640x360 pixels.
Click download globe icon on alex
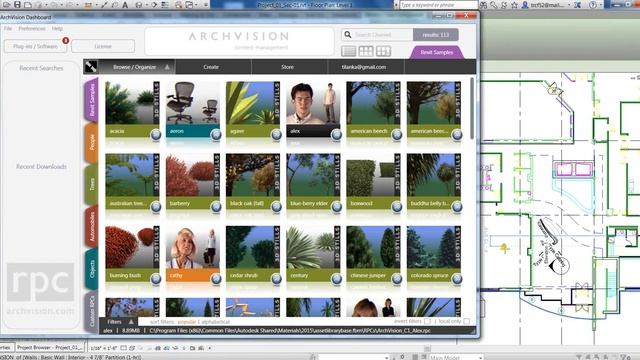tap(336, 134)
